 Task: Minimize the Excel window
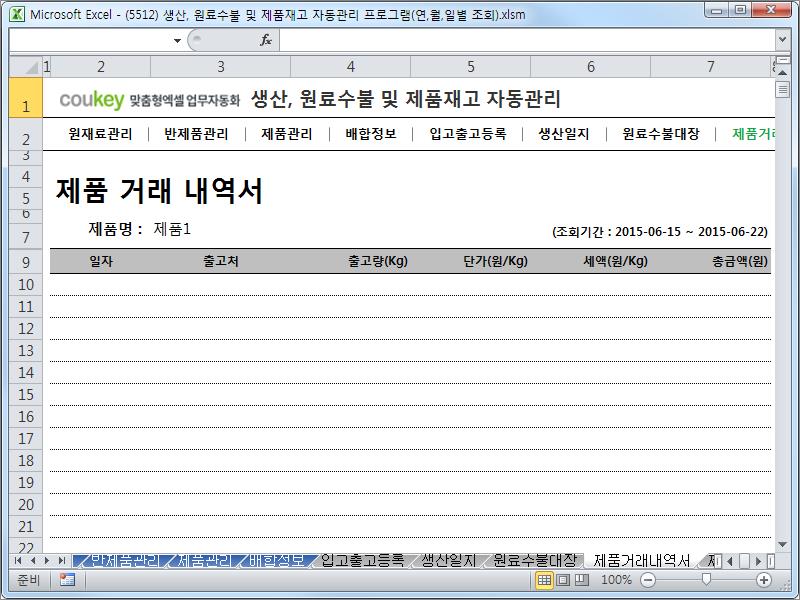tap(717, 10)
